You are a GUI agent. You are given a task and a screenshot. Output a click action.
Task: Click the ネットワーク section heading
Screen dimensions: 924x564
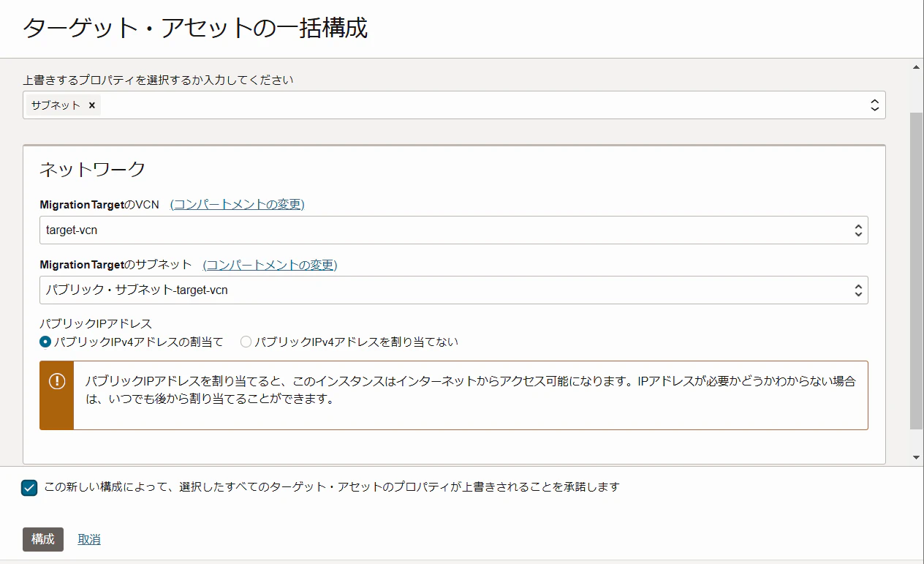(92, 170)
